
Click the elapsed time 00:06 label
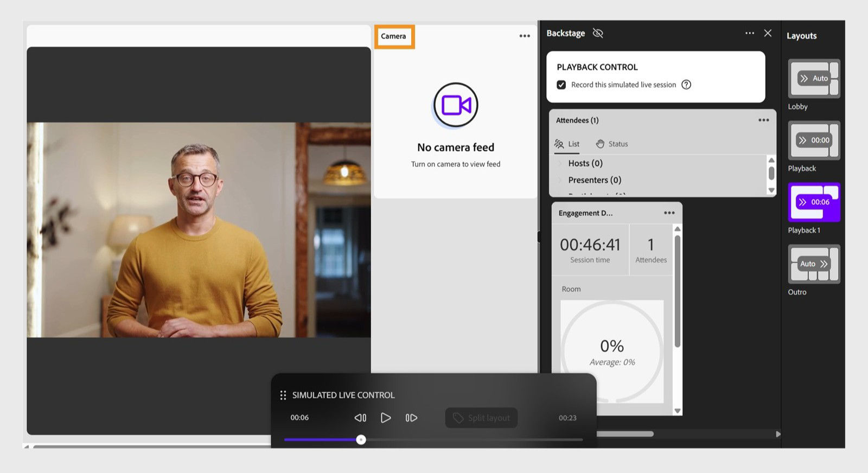click(x=299, y=418)
